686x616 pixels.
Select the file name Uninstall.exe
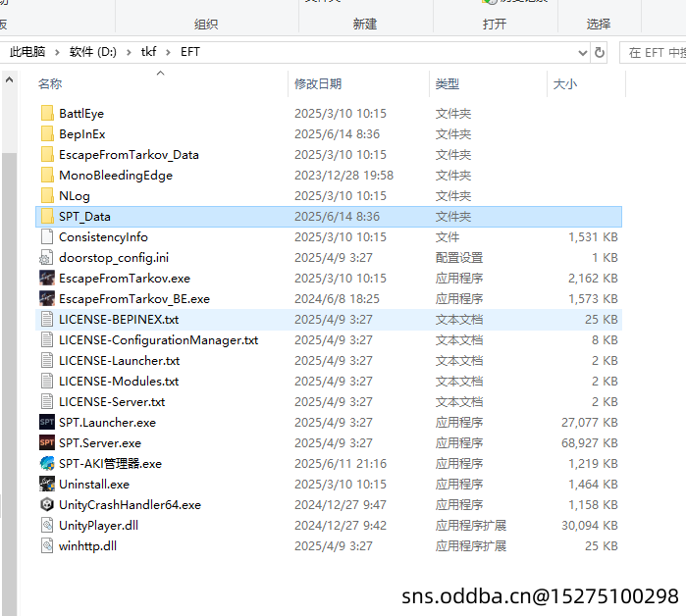coord(94,484)
